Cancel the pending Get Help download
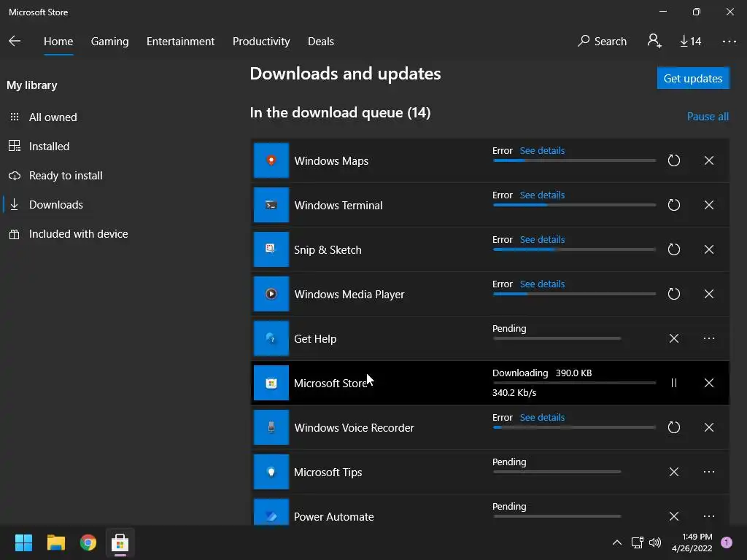Screen dimensions: 747x560 (x=674, y=338)
